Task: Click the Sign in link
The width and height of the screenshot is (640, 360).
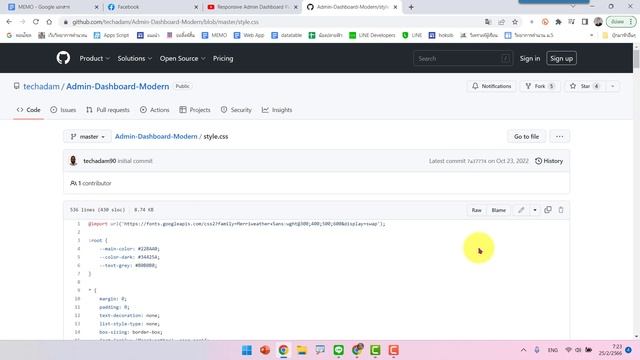Action: [x=530, y=58]
